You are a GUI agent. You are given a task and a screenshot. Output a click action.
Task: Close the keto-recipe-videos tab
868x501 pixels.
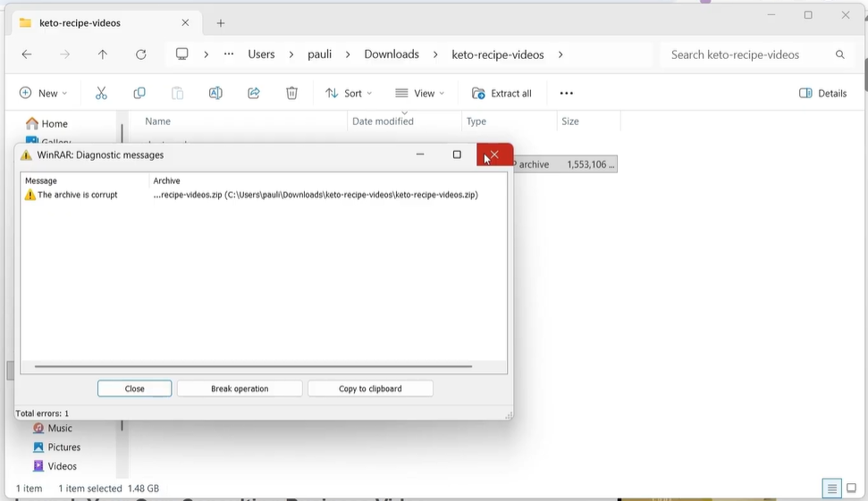click(185, 22)
